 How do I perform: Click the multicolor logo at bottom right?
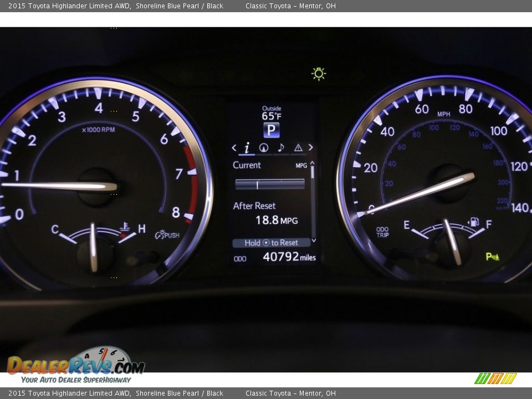495,378
